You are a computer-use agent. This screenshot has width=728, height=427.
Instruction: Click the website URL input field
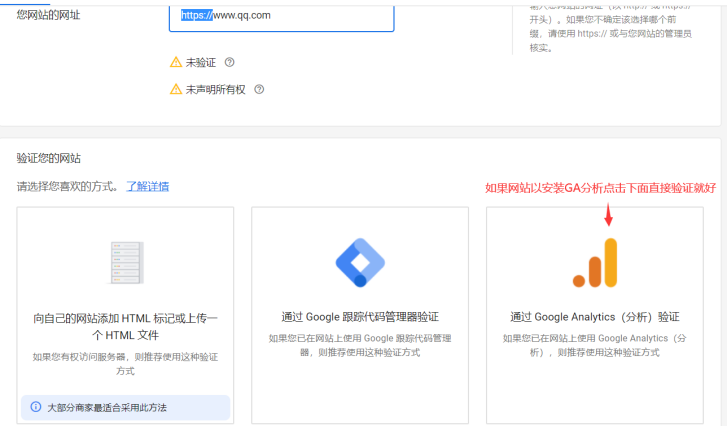pyautogui.click(x=281, y=18)
